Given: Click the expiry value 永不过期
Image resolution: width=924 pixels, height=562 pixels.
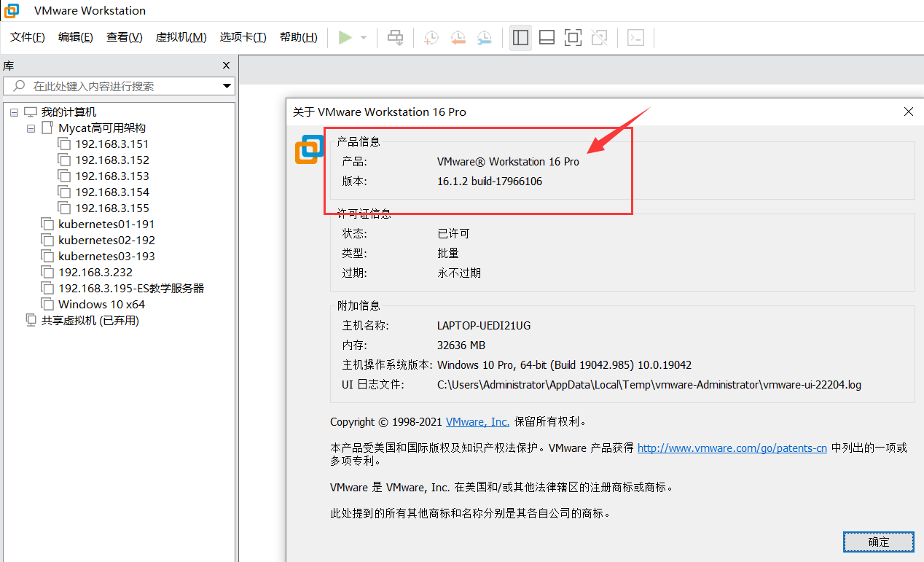Looking at the screenshot, I should coord(459,273).
